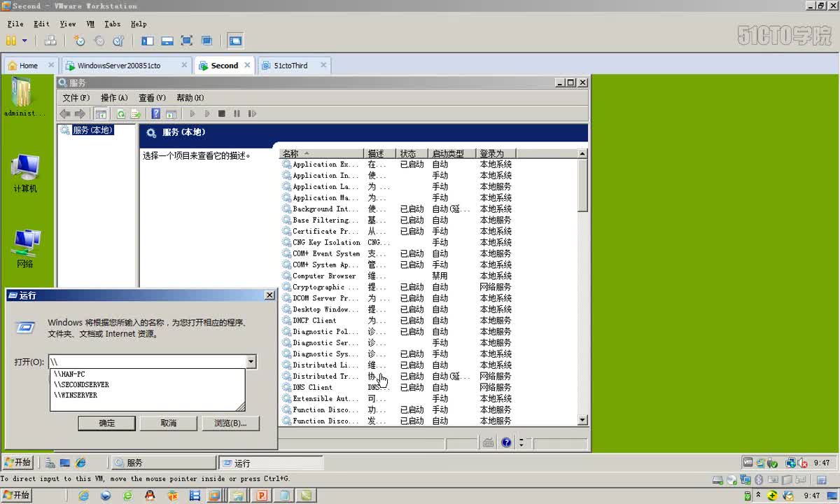
Task: Click services list scroll down arrow
Action: [x=582, y=420]
